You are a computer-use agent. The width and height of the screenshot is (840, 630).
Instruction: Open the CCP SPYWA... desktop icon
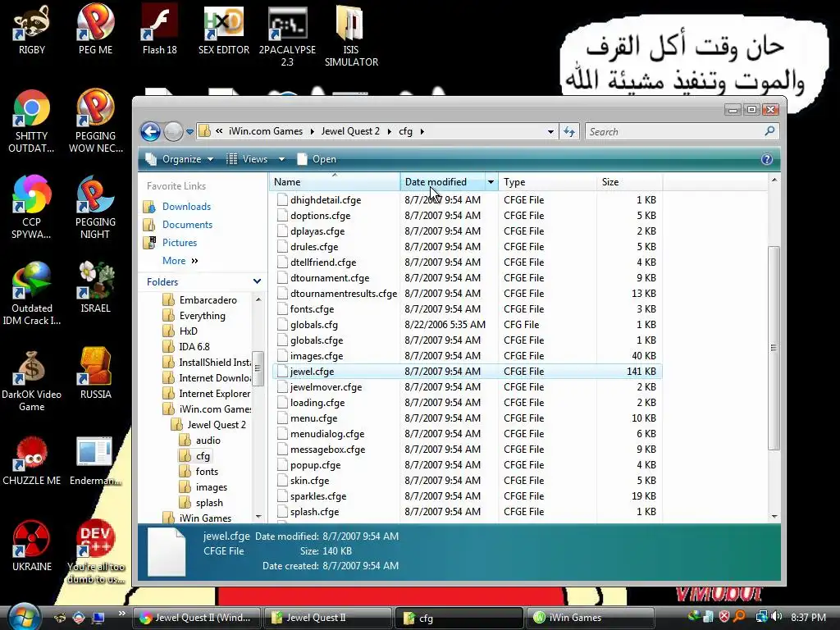(32, 206)
